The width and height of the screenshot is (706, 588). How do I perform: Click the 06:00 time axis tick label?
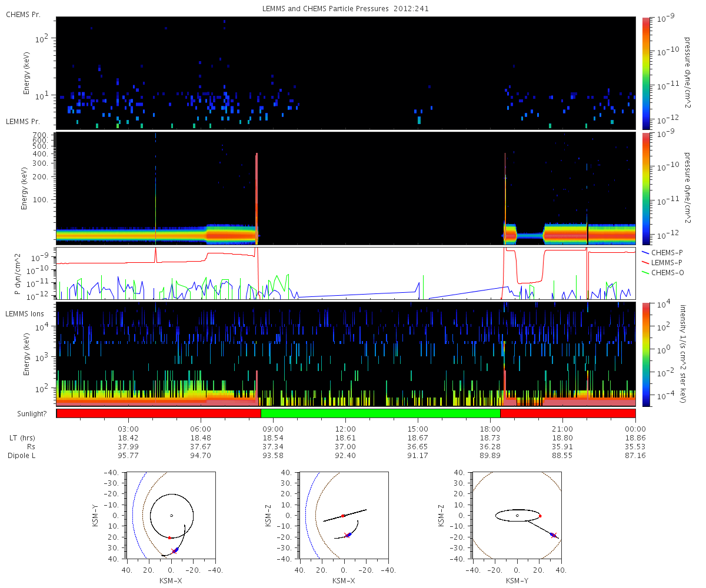click(201, 429)
